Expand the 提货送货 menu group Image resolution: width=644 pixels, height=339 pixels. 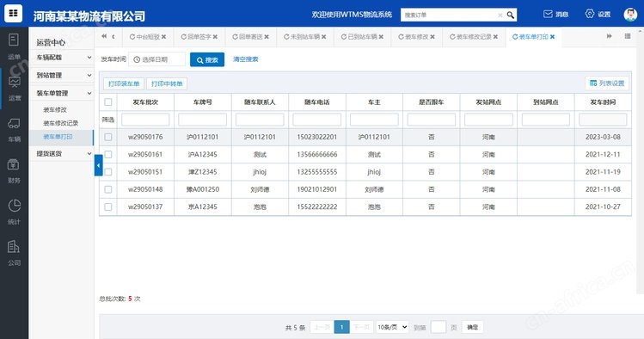pyautogui.click(x=63, y=154)
